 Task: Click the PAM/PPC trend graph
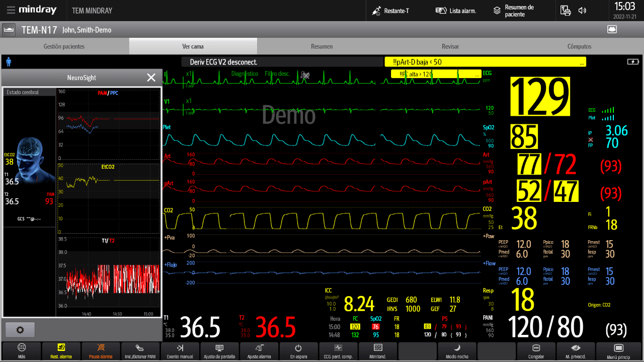pos(108,124)
